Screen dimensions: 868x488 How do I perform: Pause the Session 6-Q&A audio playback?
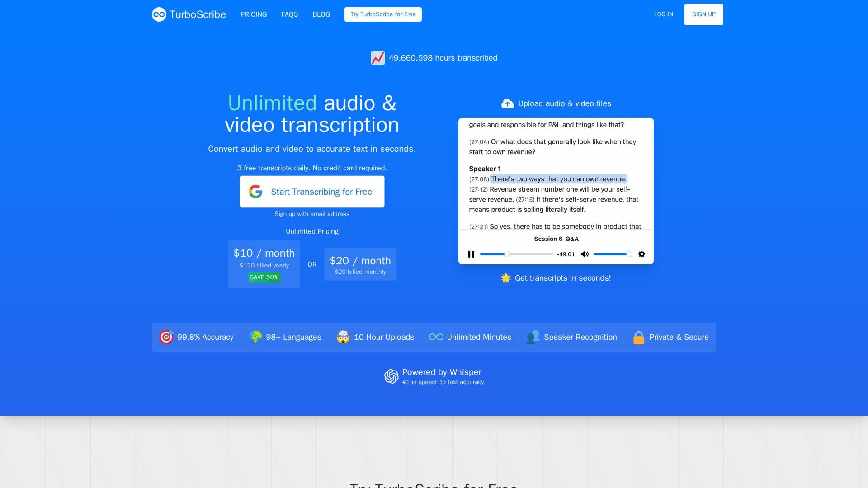tap(471, 254)
